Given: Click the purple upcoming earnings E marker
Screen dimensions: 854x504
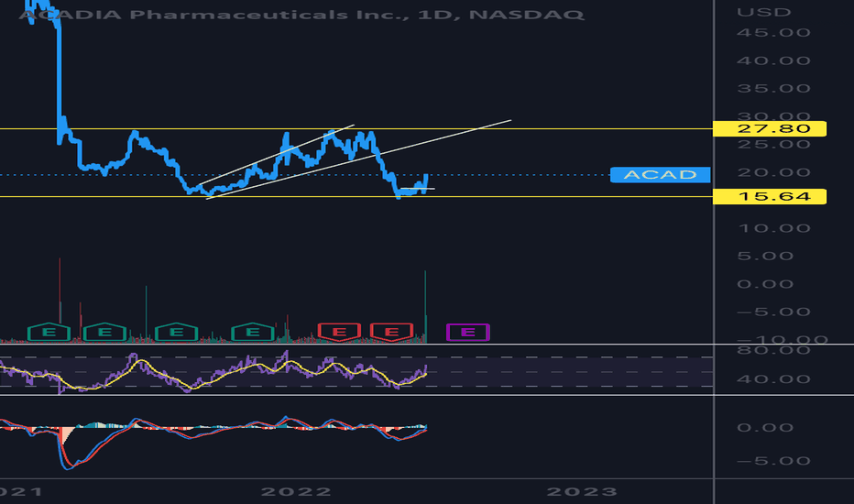Looking at the screenshot, I should coord(468,332).
